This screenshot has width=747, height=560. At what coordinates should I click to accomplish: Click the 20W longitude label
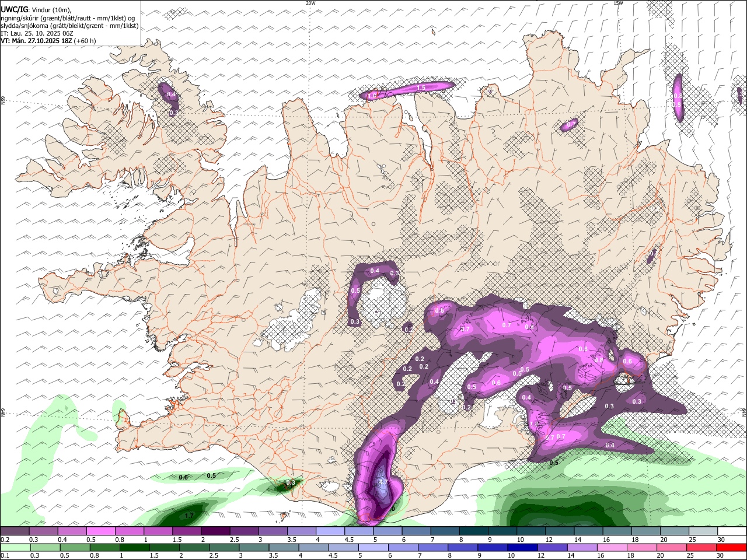(310, 3)
